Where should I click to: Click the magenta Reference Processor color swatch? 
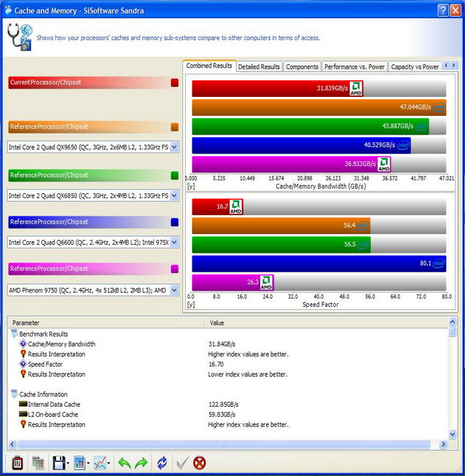(x=174, y=269)
